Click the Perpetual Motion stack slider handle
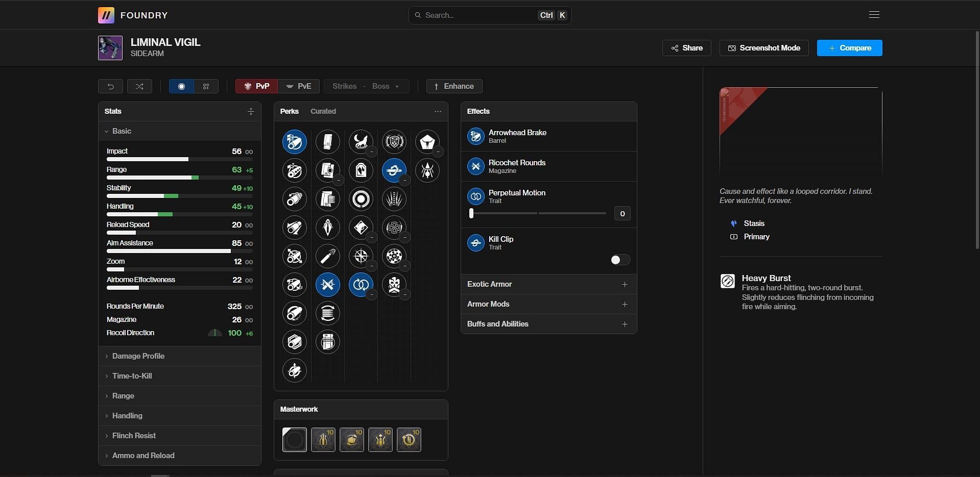Viewport: 980px width, 477px height. [x=471, y=213]
